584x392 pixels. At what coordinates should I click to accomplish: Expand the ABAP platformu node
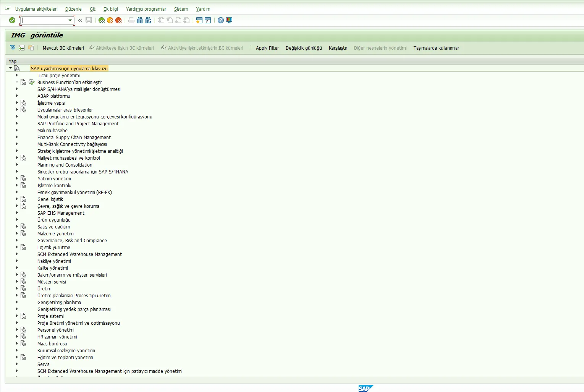click(x=17, y=96)
